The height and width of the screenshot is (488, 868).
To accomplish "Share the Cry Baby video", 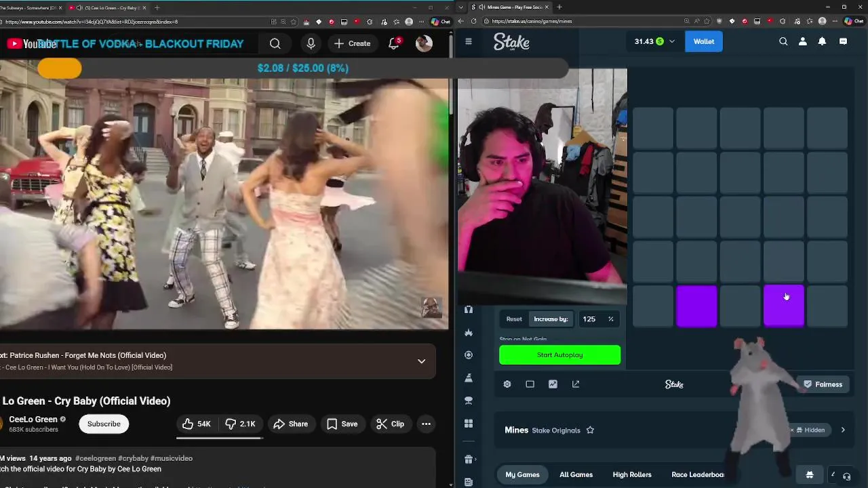I will [x=290, y=424].
